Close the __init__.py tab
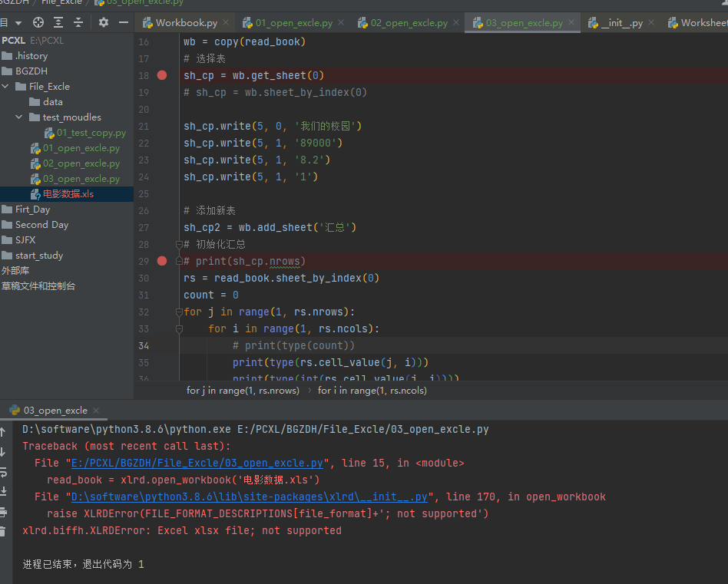 coord(651,22)
